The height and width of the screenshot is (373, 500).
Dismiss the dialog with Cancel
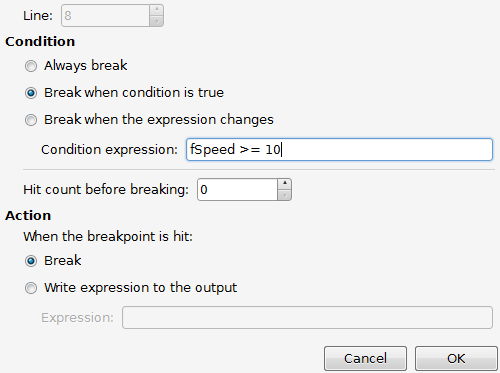[x=365, y=358]
